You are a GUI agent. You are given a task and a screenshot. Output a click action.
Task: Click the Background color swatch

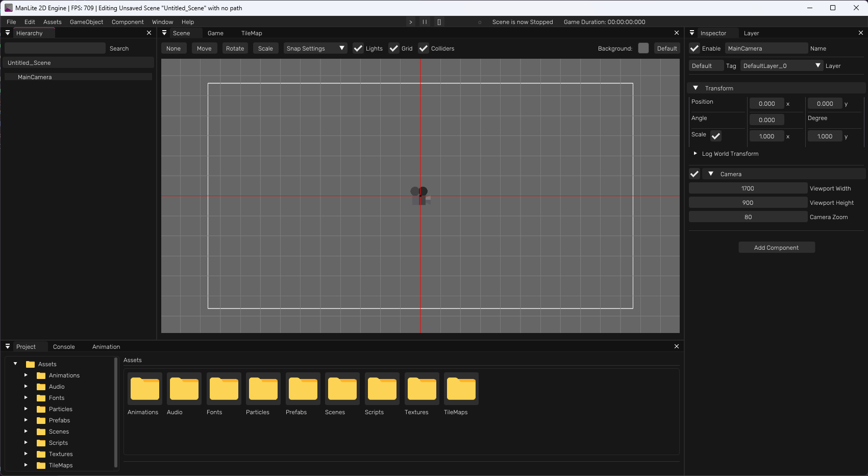point(643,48)
